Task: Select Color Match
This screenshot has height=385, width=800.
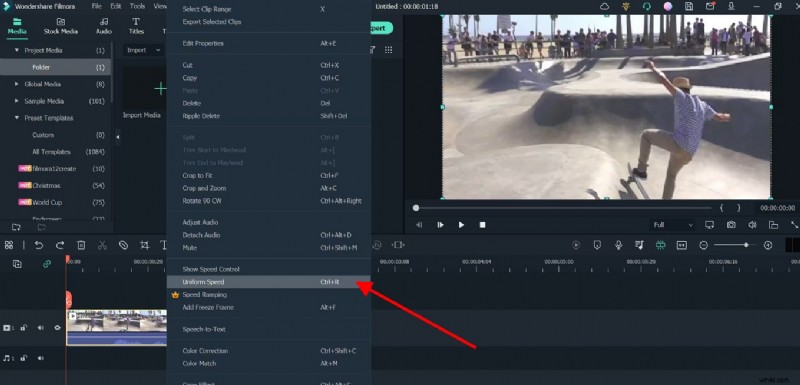Action: click(269, 364)
